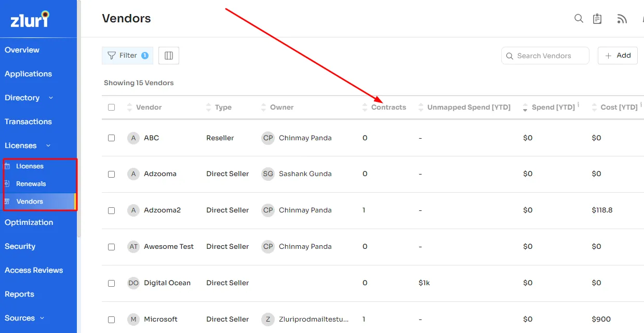Click the filter count badge
The height and width of the screenshot is (333, 644).
coord(145,56)
